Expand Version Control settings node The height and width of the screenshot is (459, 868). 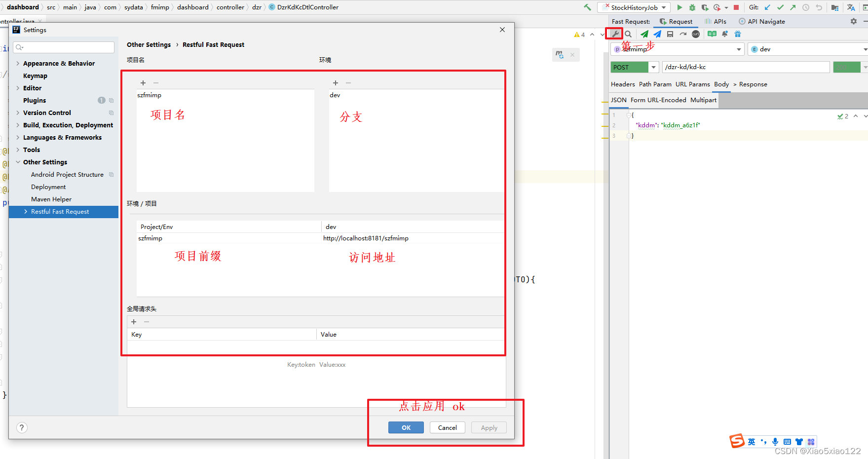[x=18, y=113]
